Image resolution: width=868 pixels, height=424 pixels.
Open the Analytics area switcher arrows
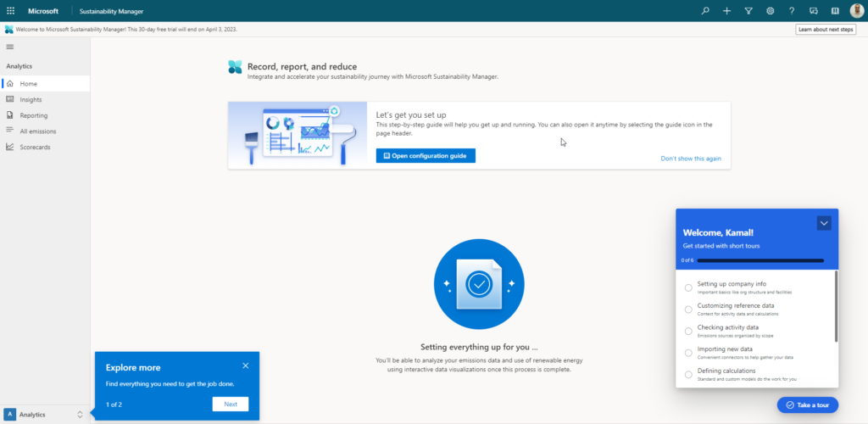pyautogui.click(x=80, y=414)
